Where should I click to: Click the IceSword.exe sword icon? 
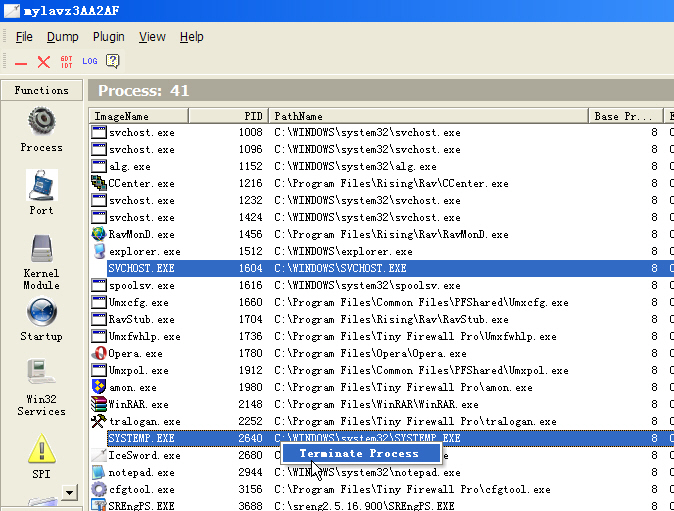pos(99,455)
